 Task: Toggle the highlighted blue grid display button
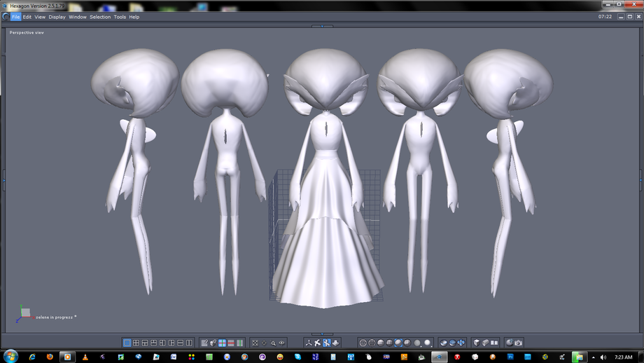(222, 343)
